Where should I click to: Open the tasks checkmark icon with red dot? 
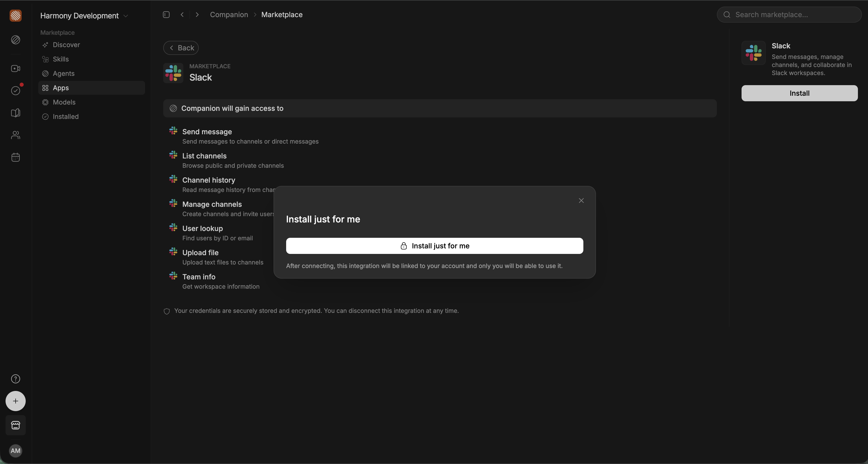[16, 90]
